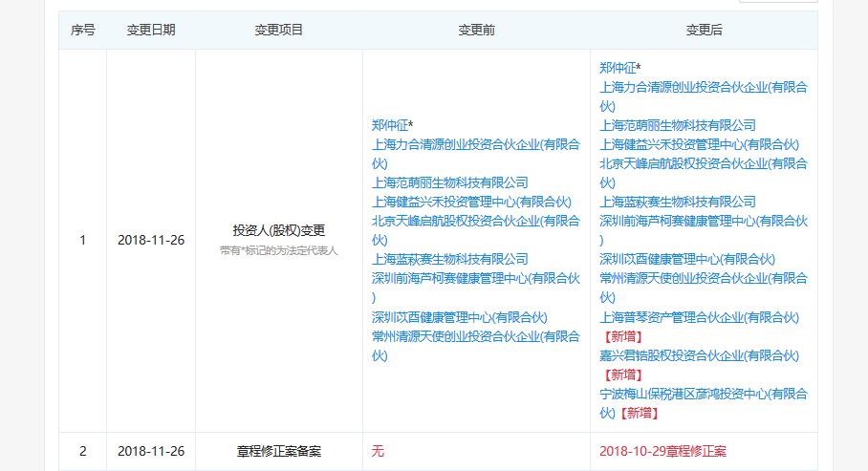Click sequence number 2 cell
868x471 pixels.
click(82, 451)
